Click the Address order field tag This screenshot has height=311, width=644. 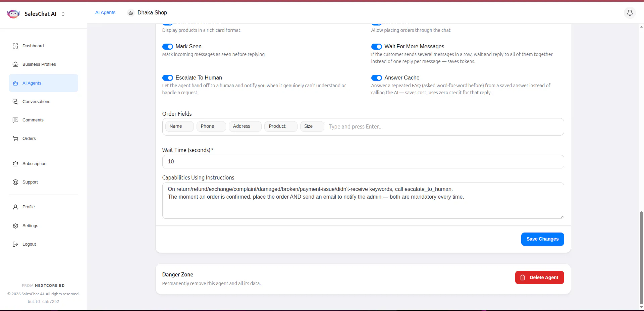pos(245,126)
